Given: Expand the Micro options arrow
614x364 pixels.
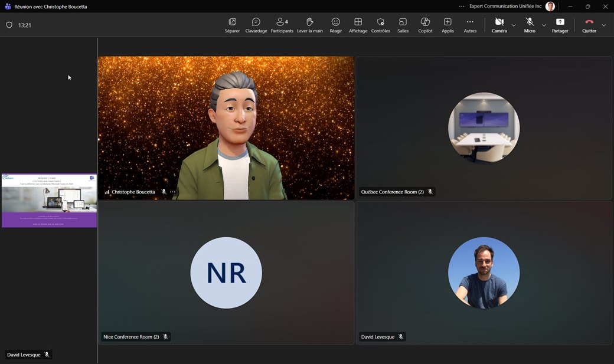Looking at the screenshot, I should click(x=544, y=25).
